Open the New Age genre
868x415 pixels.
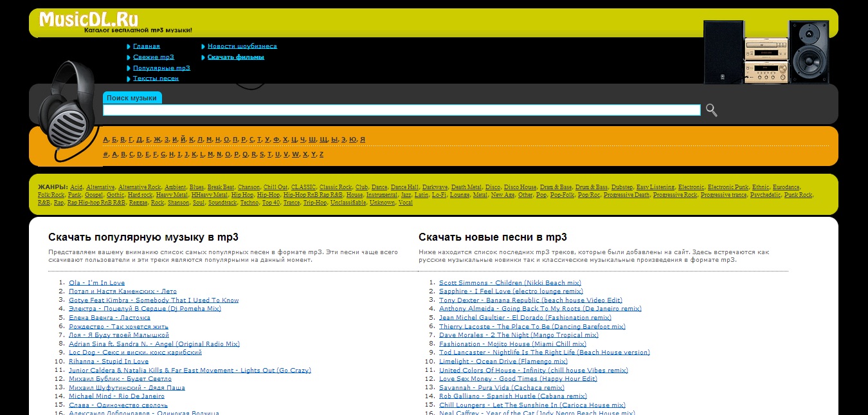click(x=503, y=194)
